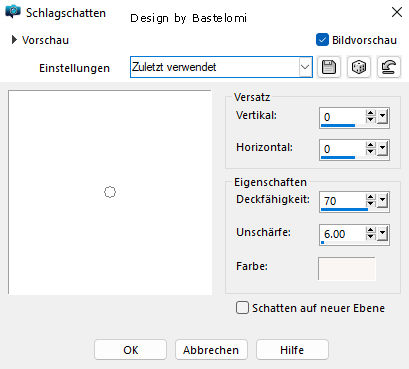Decrease the Horizontal value with down arrow
Viewport: 409px width, 369px height.
[370, 152]
